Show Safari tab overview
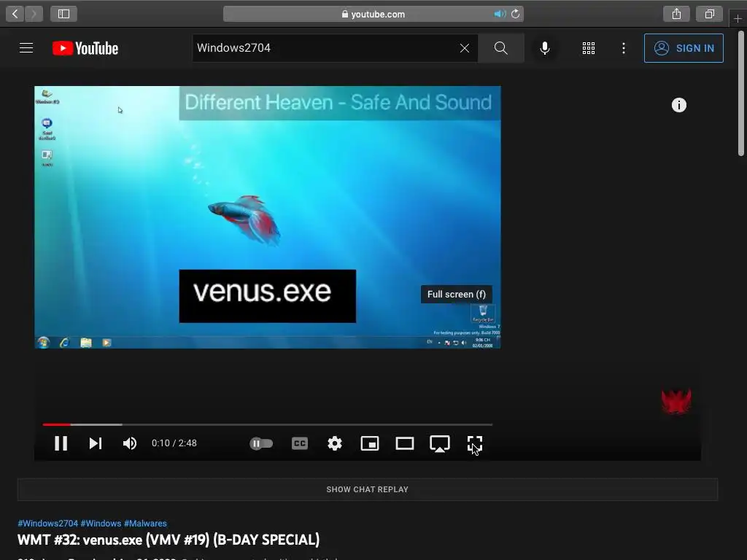Viewport: 747px width, 560px height. click(x=710, y=14)
